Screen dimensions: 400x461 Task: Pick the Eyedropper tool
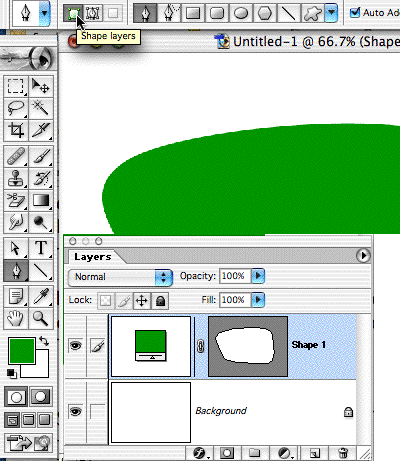click(x=41, y=296)
